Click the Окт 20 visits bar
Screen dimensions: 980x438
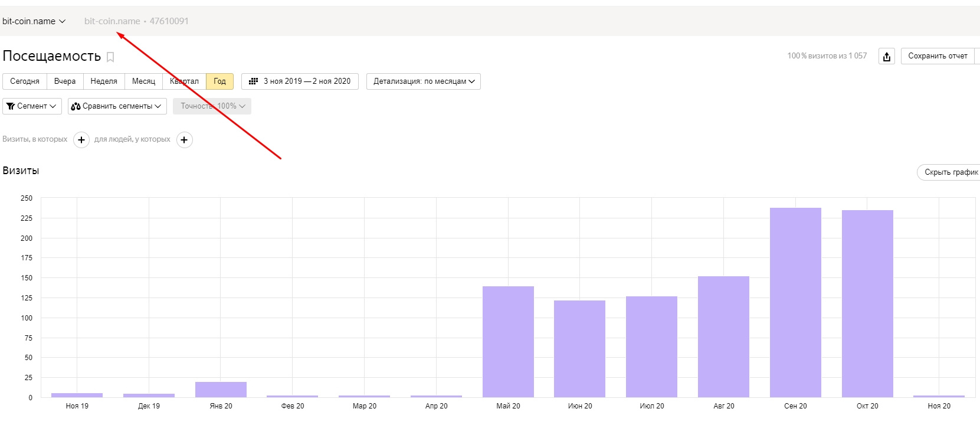pos(867,303)
